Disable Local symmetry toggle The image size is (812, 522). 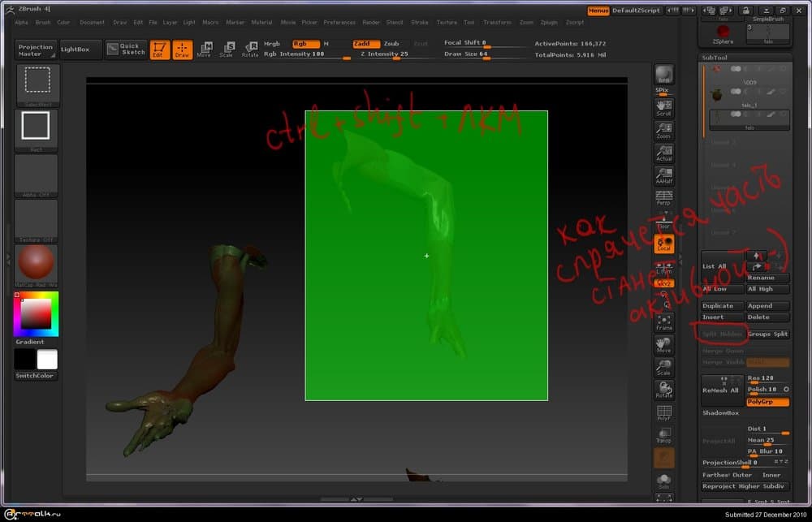click(663, 243)
